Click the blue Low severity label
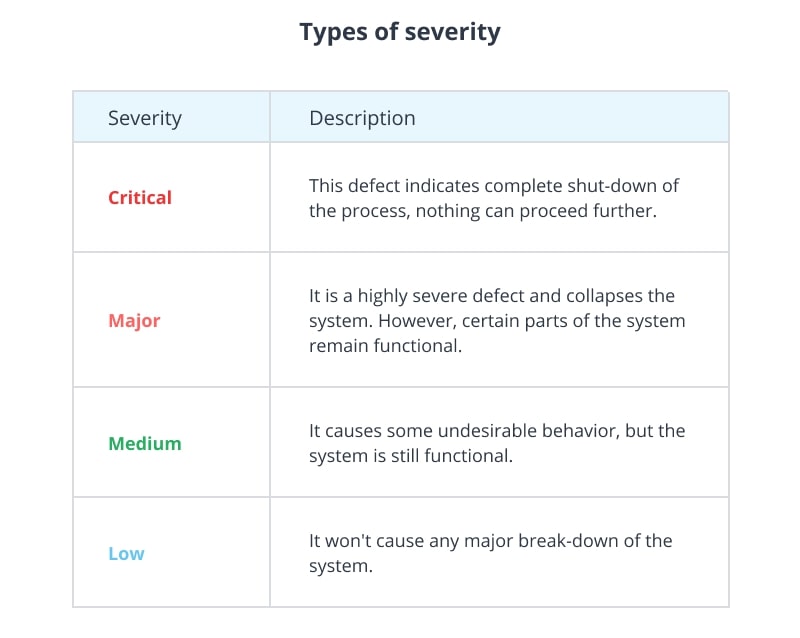The height and width of the screenshot is (638, 800). pos(126,553)
